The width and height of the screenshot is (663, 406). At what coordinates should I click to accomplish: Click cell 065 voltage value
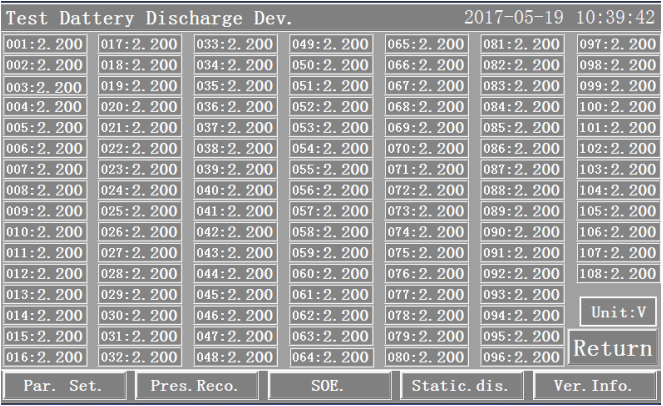[x=426, y=45]
